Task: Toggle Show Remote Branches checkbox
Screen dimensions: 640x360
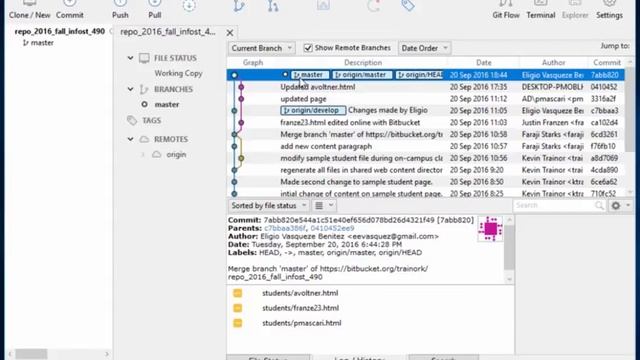Action: tap(308, 48)
